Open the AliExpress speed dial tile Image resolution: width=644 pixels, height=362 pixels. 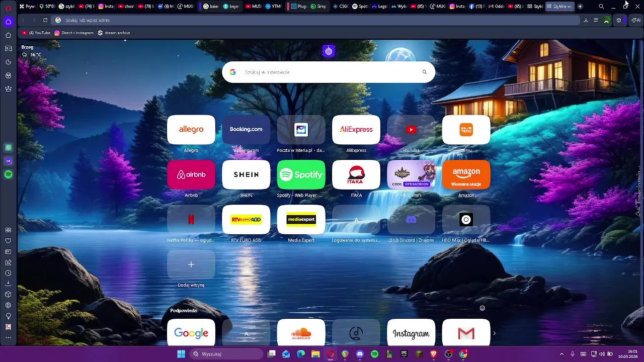click(x=356, y=130)
